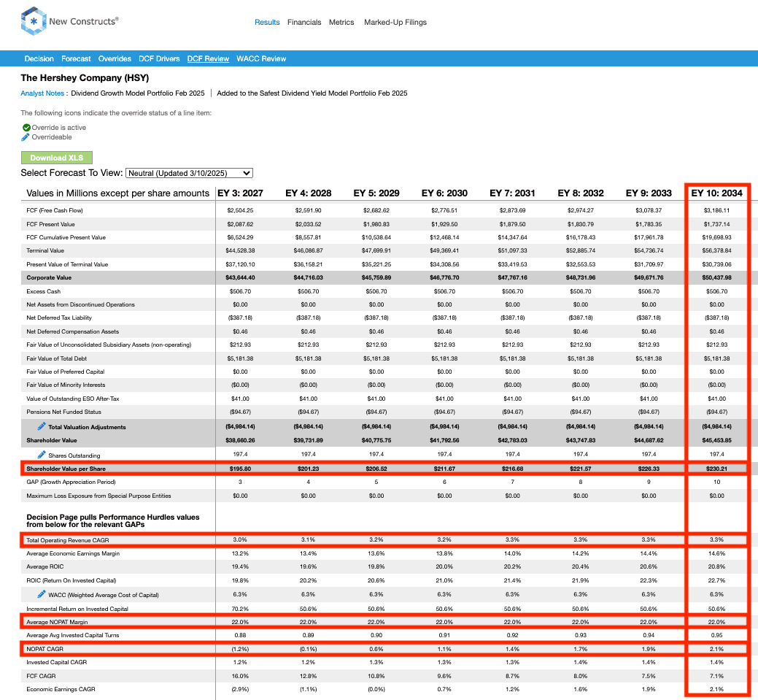Click EY 10 Corporate Value $50,437.98
Image resolution: width=758 pixels, height=700 pixels.
pyautogui.click(x=717, y=277)
